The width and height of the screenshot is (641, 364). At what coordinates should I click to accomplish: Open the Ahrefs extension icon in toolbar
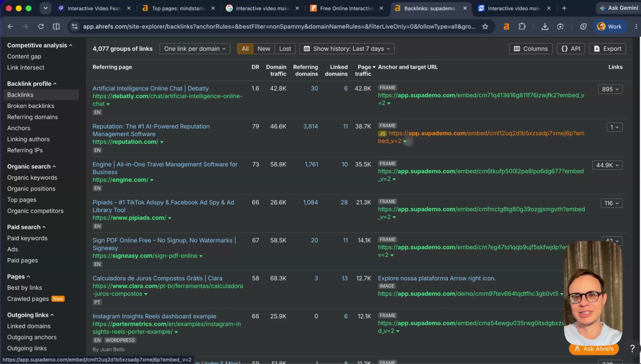click(506, 26)
